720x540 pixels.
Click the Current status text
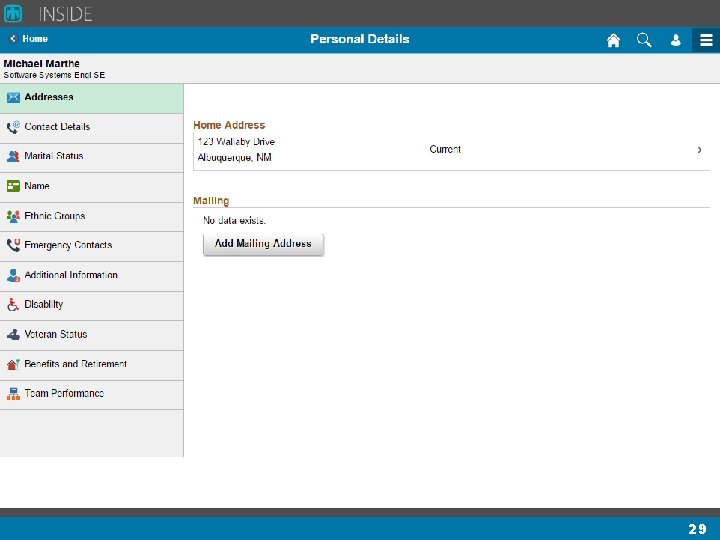click(445, 149)
